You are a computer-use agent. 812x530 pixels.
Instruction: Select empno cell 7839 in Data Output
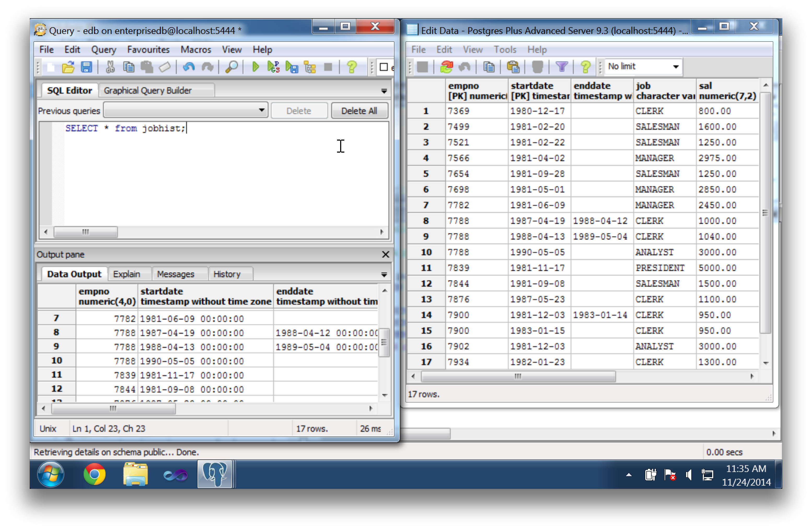coord(107,375)
